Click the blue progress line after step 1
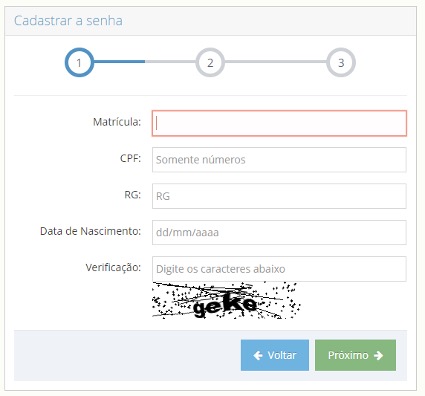The width and height of the screenshot is (425, 396). [119, 62]
